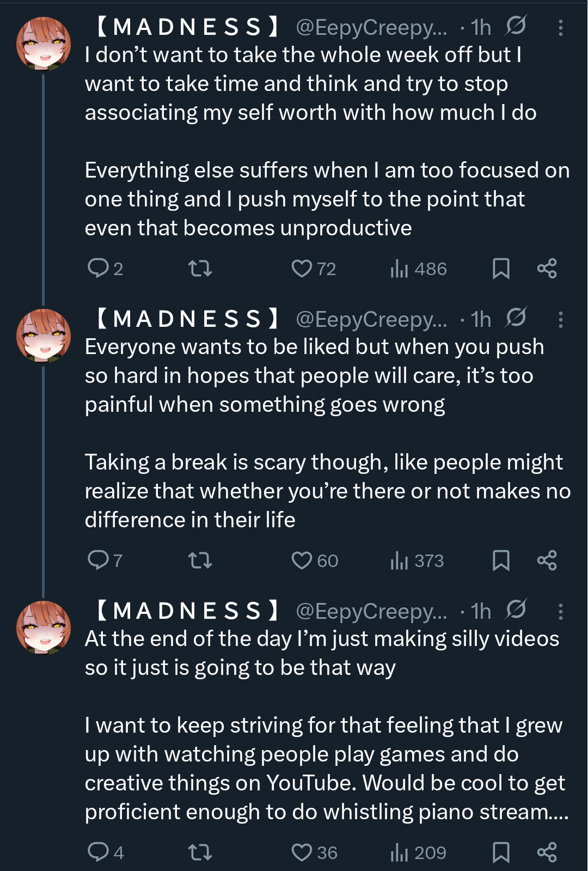
Task: Like the tweet with 60 likes
Action: point(302,560)
